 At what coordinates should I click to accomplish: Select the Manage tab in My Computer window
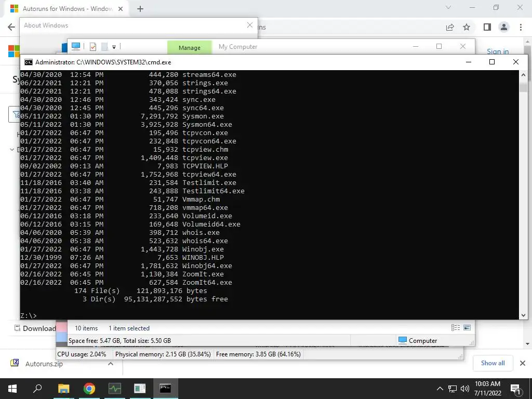tap(189, 47)
